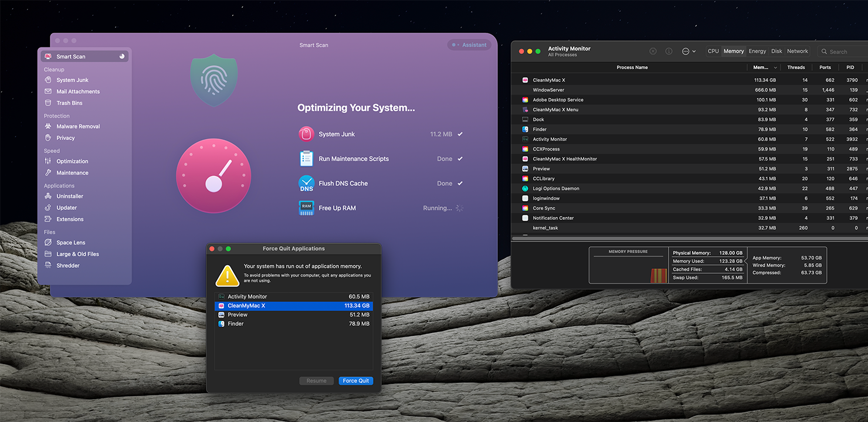Screen dimensions: 868x422
Task: Open Malware Removal via its biohazard icon
Action: (x=48, y=126)
